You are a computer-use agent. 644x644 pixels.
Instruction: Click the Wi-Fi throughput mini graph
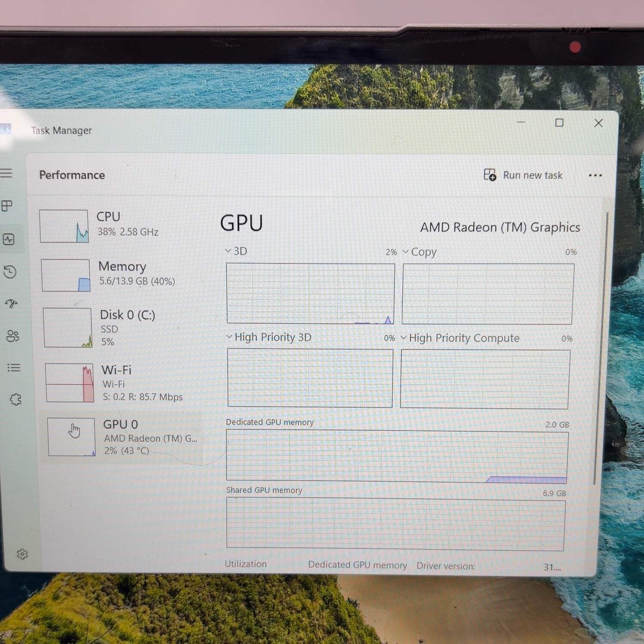[70, 383]
